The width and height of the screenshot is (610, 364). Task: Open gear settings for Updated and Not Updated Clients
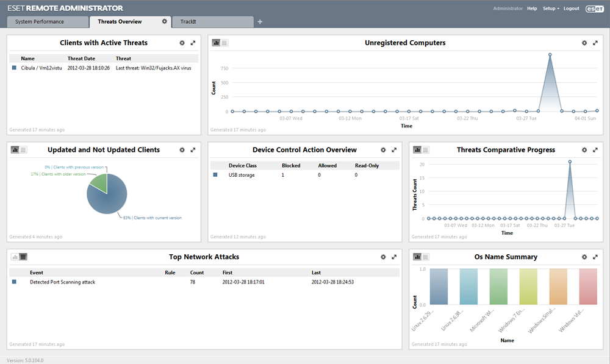pyautogui.click(x=182, y=150)
